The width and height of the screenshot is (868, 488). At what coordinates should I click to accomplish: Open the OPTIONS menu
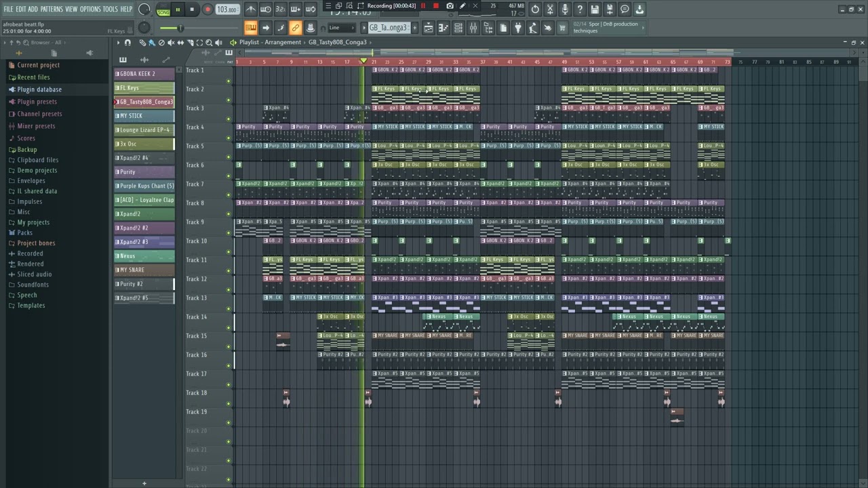click(x=90, y=9)
